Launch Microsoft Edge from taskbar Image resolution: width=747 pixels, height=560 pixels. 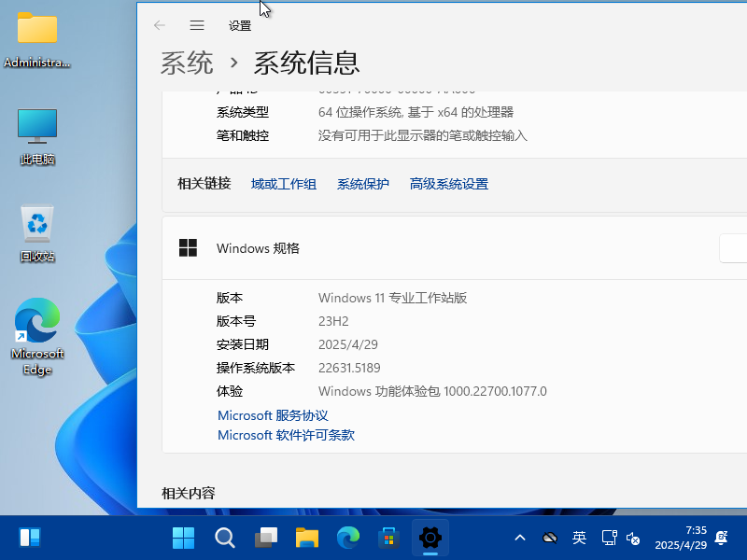coord(348,538)
